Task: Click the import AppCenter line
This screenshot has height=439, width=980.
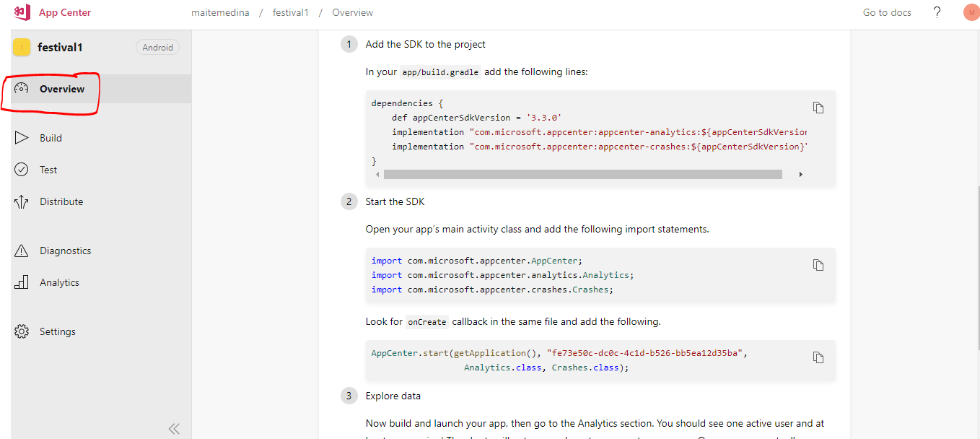Action: point(477,261)
